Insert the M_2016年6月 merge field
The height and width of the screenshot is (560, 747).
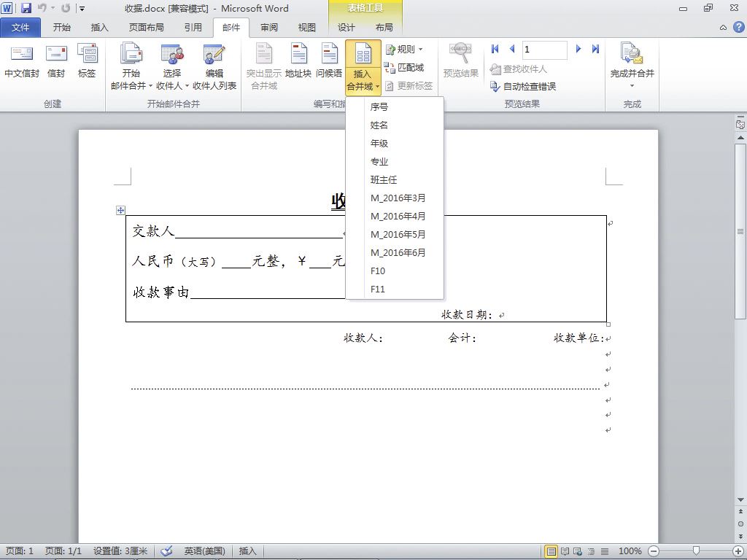click(395, 252)
